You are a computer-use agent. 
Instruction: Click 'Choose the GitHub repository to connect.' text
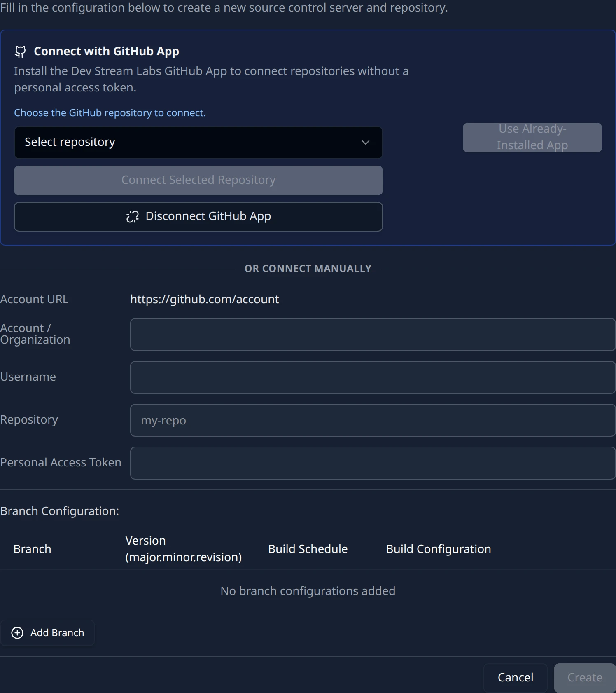pyautogui.click(x=110, y=113)
